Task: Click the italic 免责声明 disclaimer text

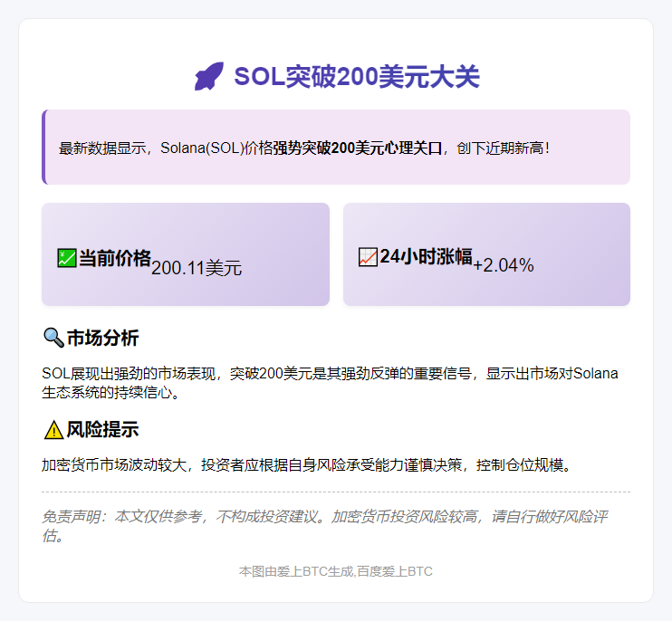Action: pyautogui.click(x=324, y=526)
